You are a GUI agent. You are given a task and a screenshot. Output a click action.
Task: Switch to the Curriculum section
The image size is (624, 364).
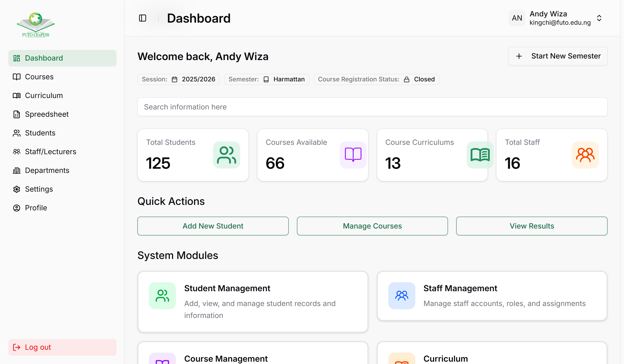(44, 95)
